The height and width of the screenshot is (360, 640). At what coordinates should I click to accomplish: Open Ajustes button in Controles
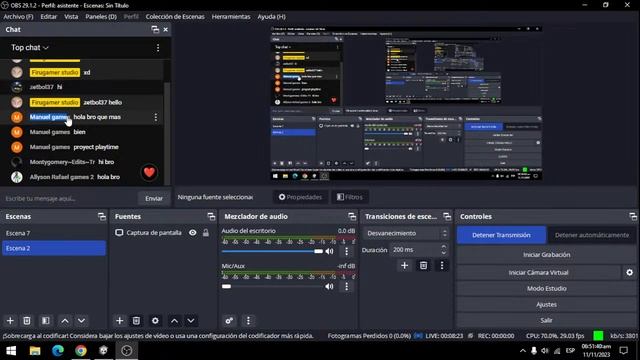(x=547, y=304)
